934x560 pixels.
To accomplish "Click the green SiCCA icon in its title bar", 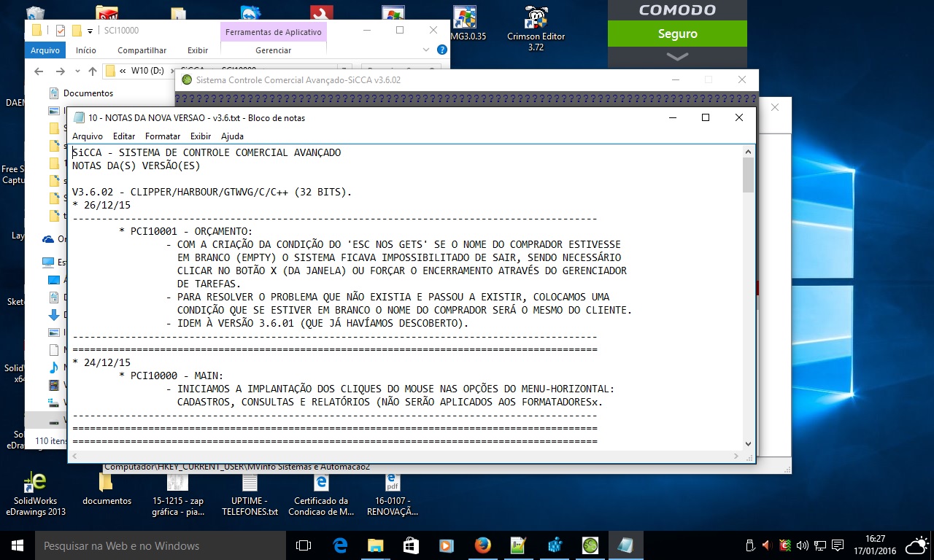I will click(x=187, y=80).
